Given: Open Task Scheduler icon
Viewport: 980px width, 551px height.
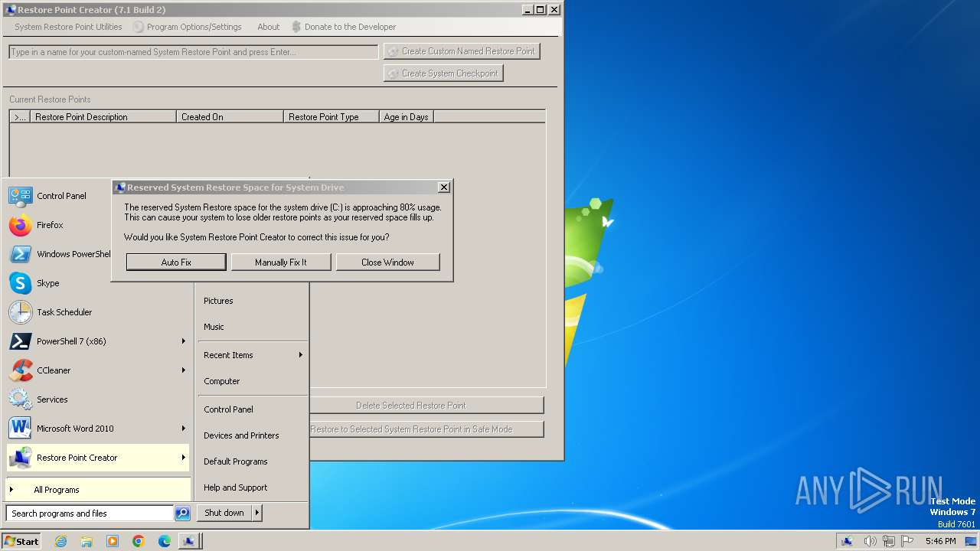Looking at the screenshot, I should (21, 312).
